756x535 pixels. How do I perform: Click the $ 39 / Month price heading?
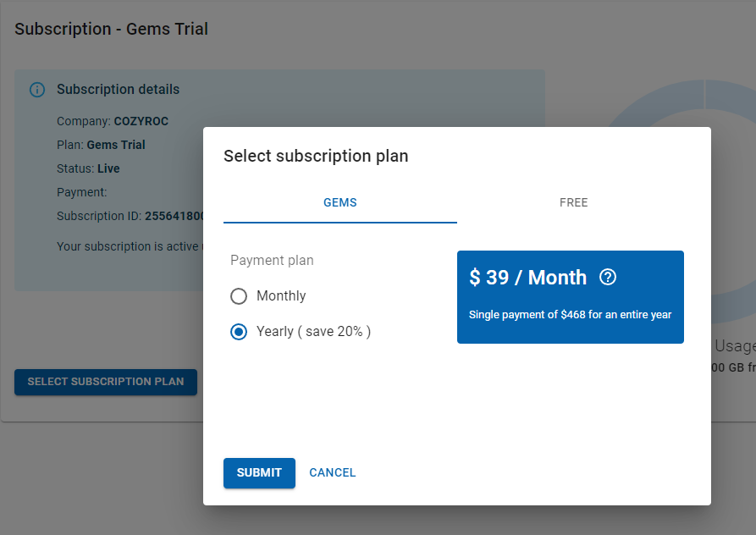tap(527, 278)
